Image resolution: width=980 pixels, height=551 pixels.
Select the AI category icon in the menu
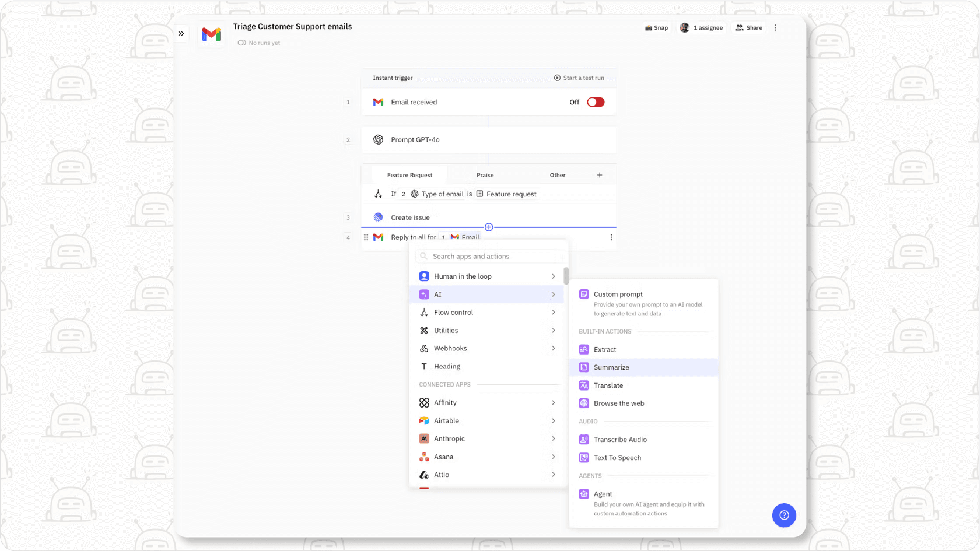(424, 294)
